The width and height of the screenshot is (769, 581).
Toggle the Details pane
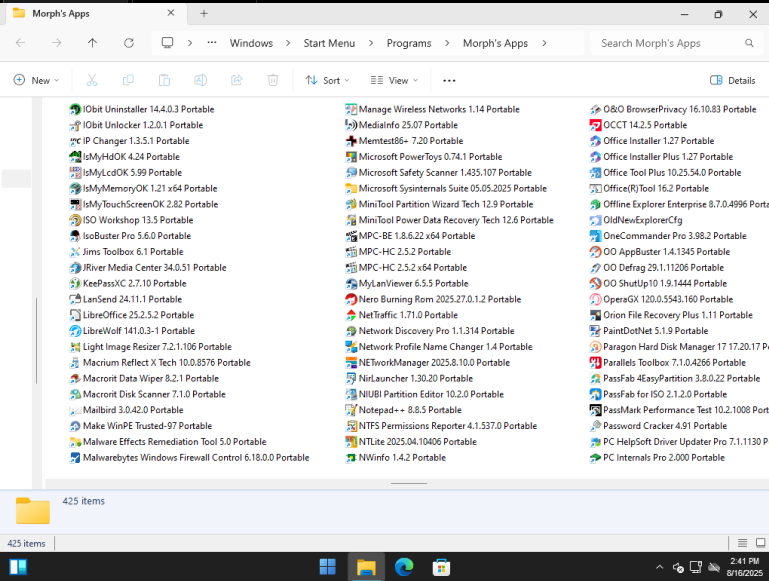coord(733,80)
